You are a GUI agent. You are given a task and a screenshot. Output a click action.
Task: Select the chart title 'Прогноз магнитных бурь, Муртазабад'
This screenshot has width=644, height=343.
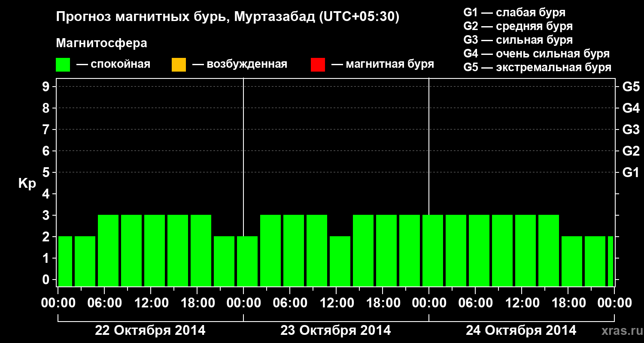[185, 18]
